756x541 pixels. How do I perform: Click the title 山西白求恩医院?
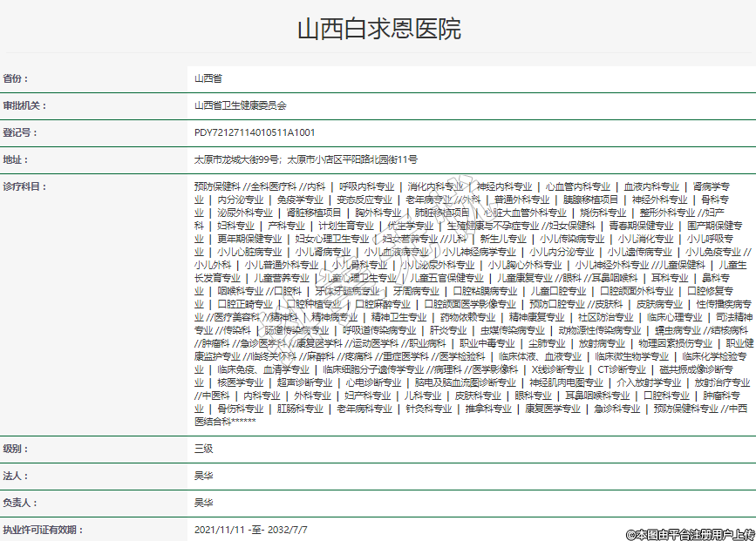click(378, 30)
